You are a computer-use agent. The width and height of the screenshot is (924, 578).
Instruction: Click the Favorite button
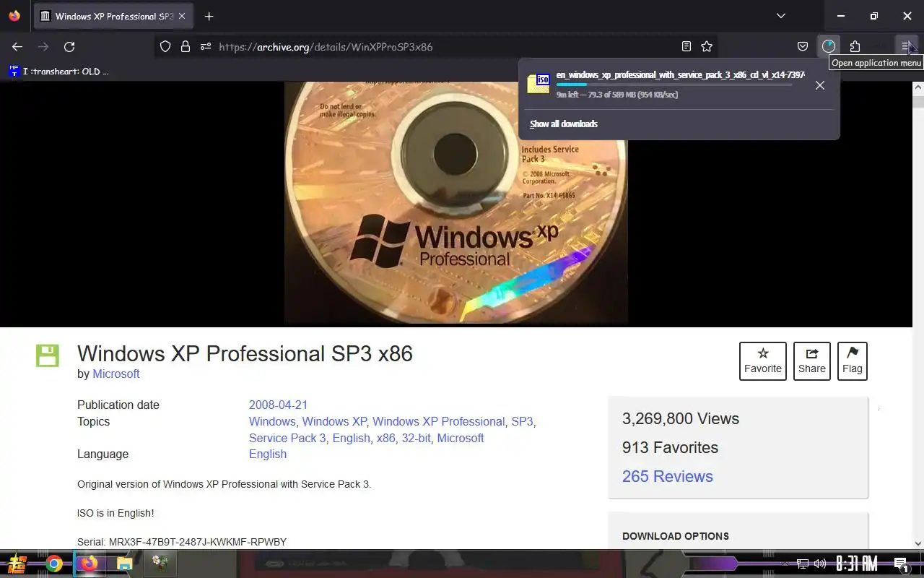click(x=763, y=361)
